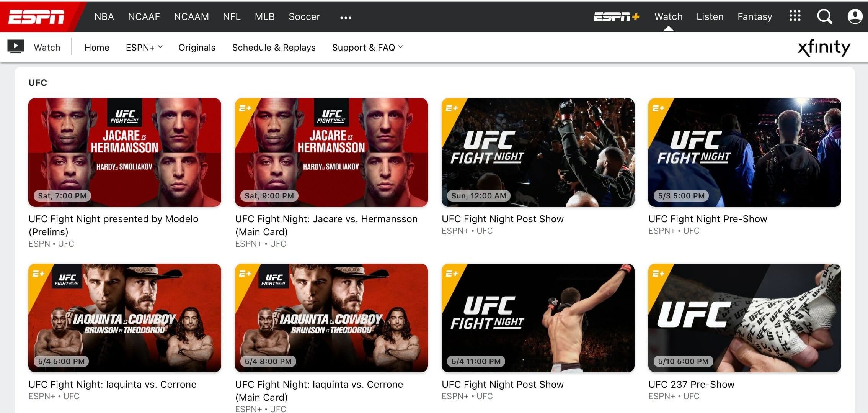Click the 'UFC' section heading
Image resolution: width=868 pixels, height=413 pixels.
coord(38,83)
